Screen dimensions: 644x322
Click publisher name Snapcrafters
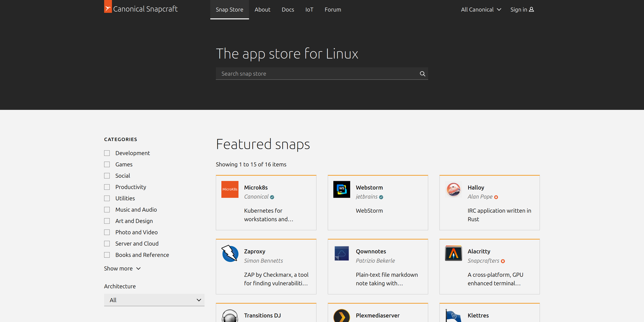click(483, 261)
